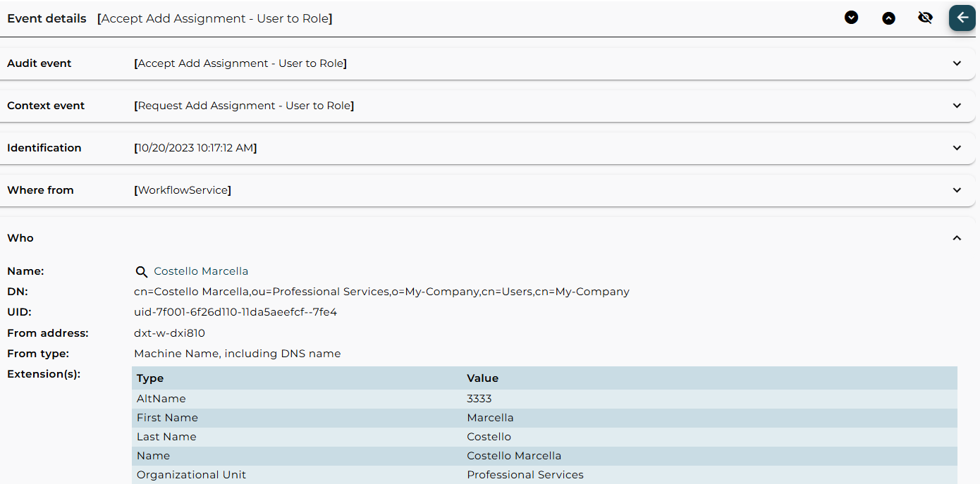Open the Costello Marcella user link

(200, 271)
